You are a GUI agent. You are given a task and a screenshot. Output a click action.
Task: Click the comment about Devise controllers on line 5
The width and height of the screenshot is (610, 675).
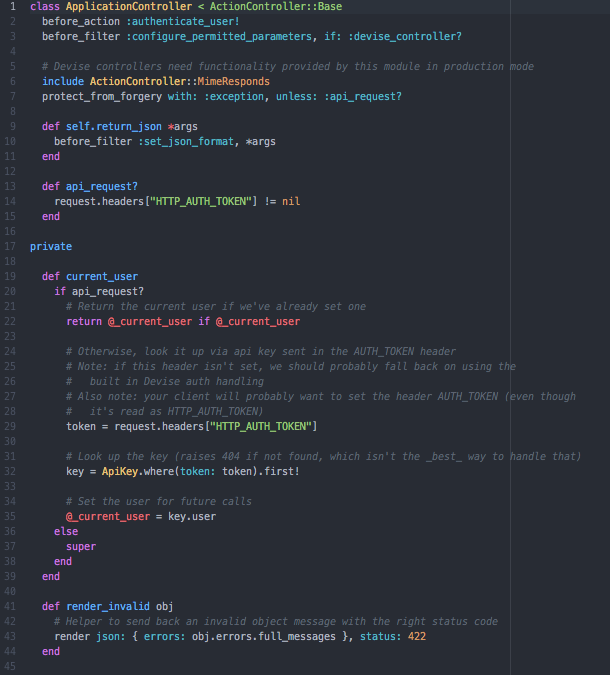pos(288,67)
